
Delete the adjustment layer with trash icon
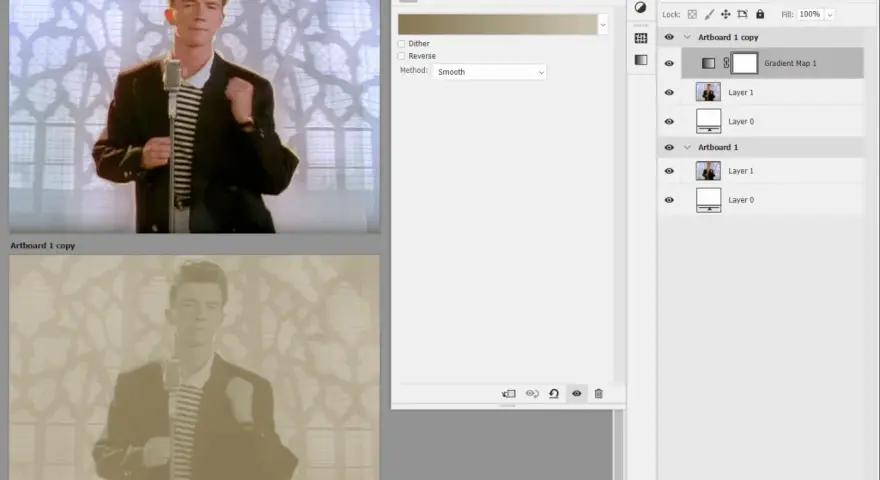click(599, 394)
